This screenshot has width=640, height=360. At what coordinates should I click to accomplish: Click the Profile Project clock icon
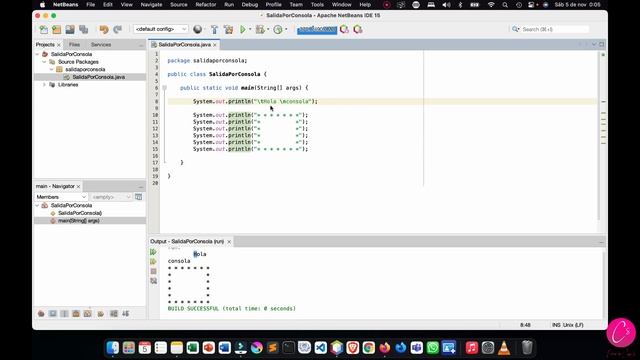(278, 29)
